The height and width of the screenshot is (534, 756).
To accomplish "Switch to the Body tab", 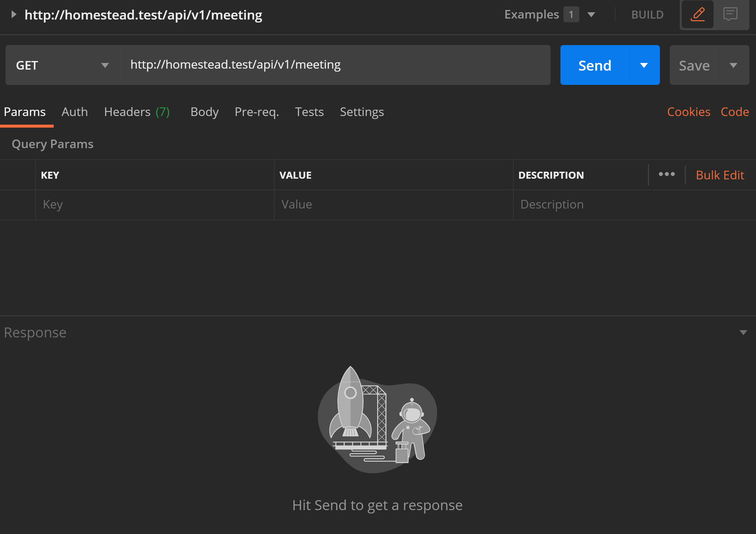I will 204,112.
